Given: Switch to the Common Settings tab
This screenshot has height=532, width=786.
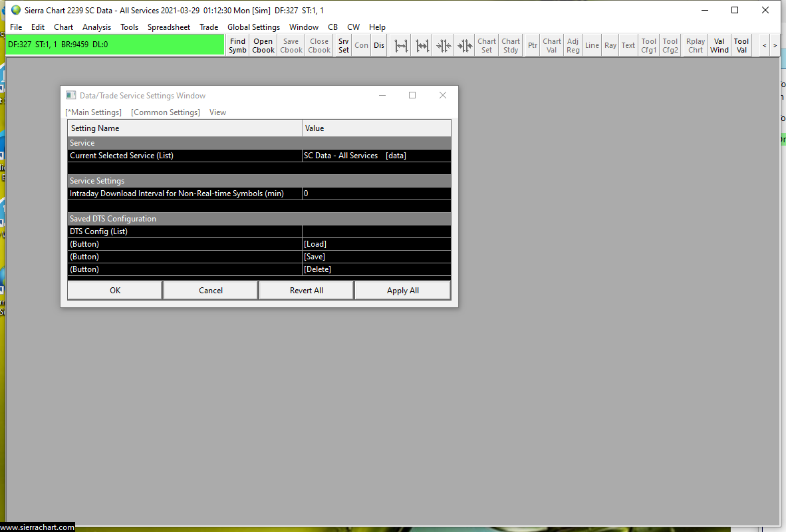Looking at the screenshot, I should pyautogui.click(x=166, y=112).
